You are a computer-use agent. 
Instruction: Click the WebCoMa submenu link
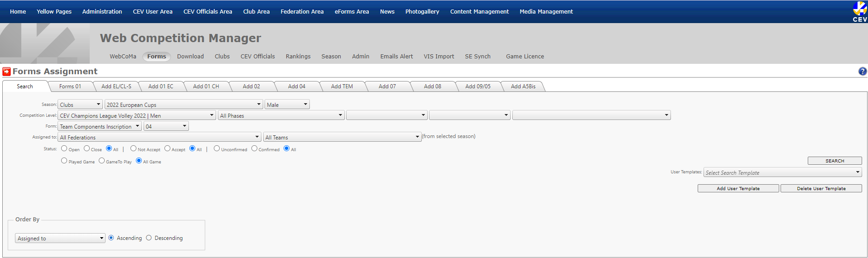(123, 57)
